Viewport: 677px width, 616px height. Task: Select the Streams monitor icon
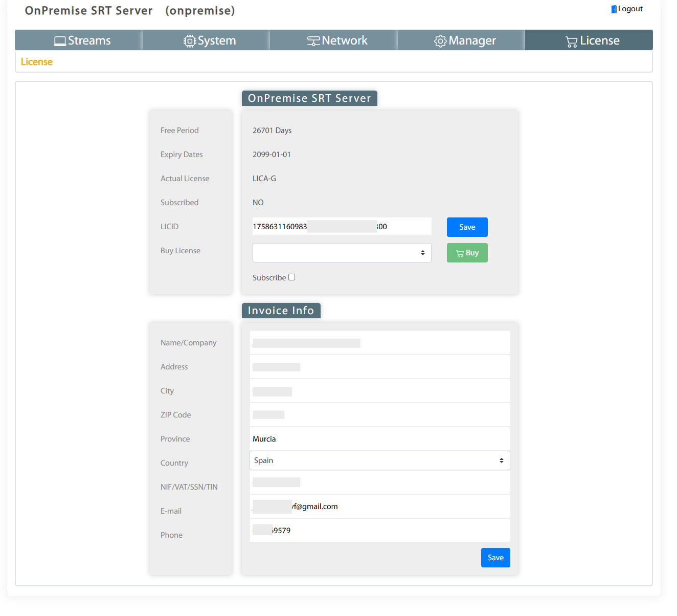[x=60, y=40]
